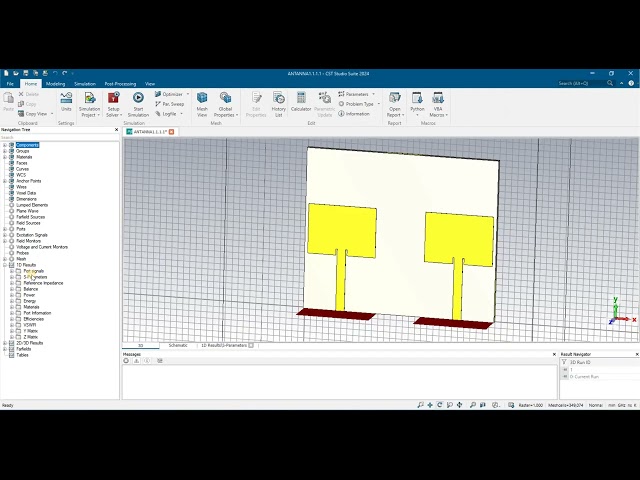Image resolution: width=640 pixels, height=480 pixels.
Task: Collapse the 1D Results tree node
Action: pos(5,265)
